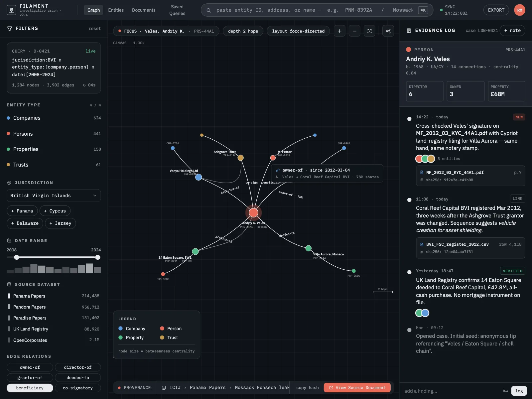Select the Villa Aurora, Monaco node

pos(309,248)
